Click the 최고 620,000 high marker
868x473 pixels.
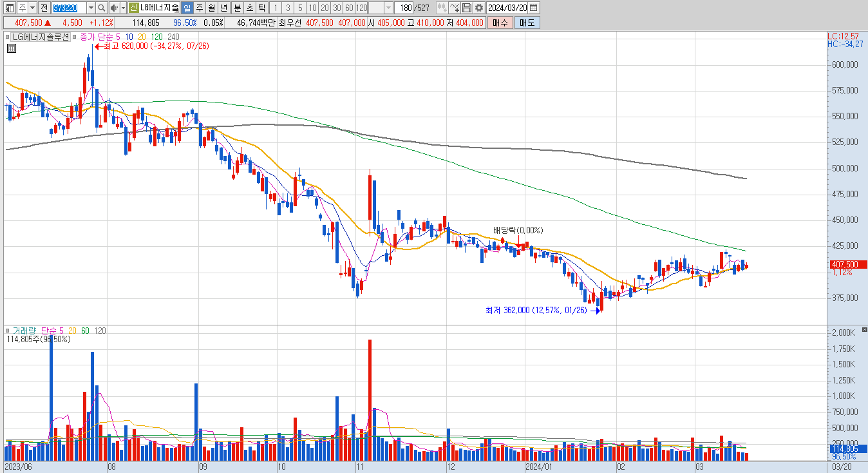click(151, 46)
